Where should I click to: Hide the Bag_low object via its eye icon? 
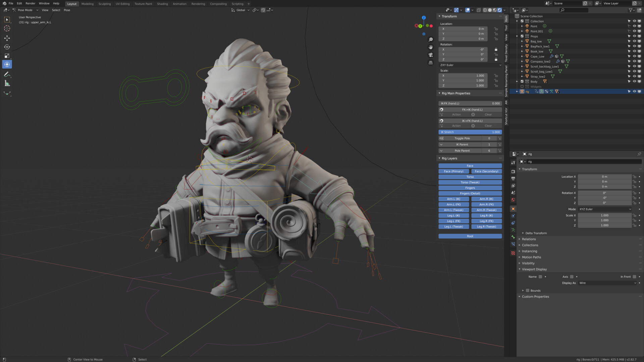click(634, 41)
